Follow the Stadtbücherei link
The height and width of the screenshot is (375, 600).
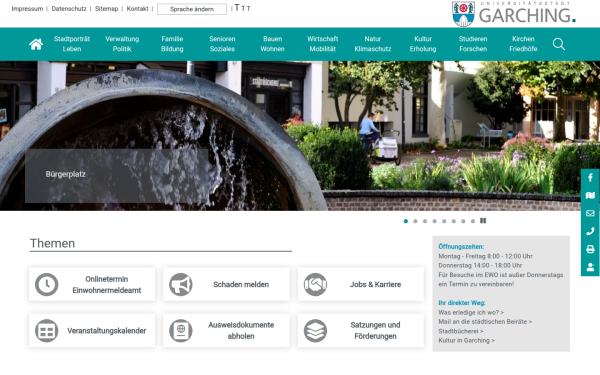pos(461,331)
